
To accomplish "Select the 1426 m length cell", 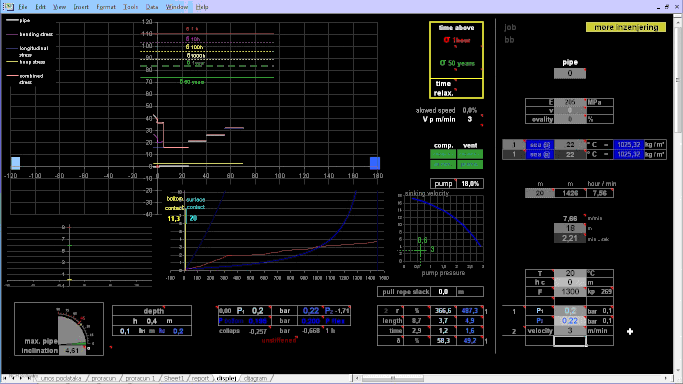I will click(570, 193).
